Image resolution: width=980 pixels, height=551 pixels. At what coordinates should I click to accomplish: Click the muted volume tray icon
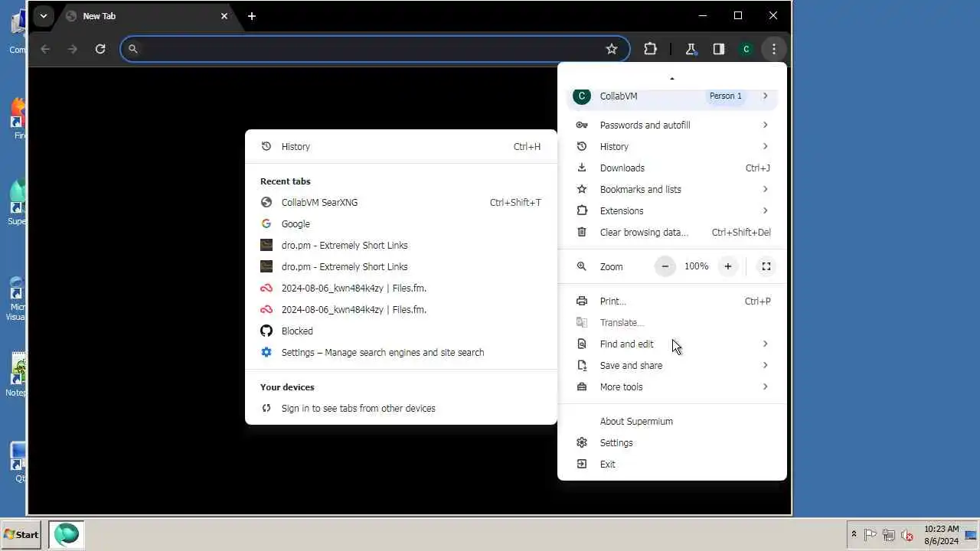pos(907,535)
